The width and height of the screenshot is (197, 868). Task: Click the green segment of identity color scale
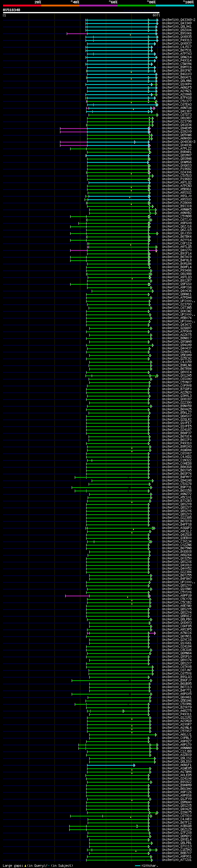(137, 6)
